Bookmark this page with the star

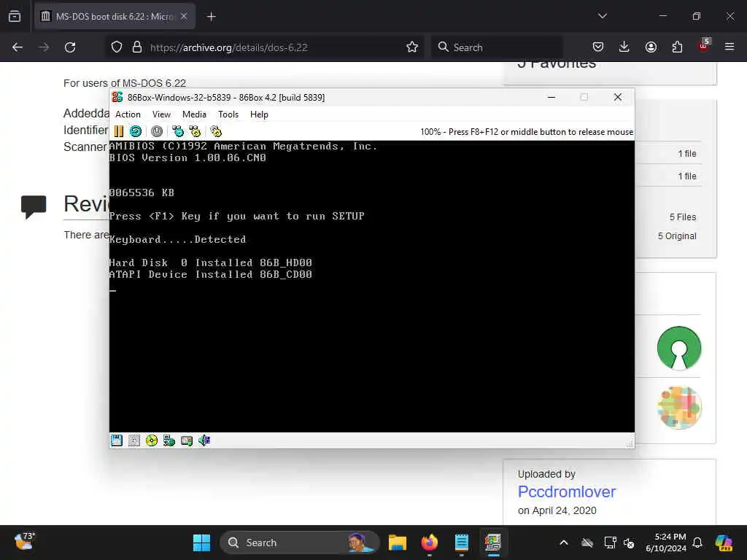tap(412, 47)
